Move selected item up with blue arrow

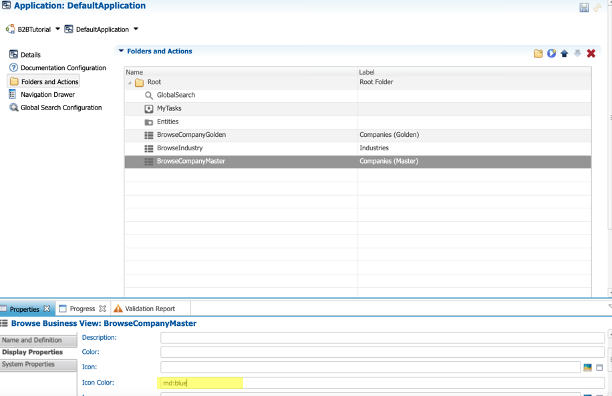564,53
